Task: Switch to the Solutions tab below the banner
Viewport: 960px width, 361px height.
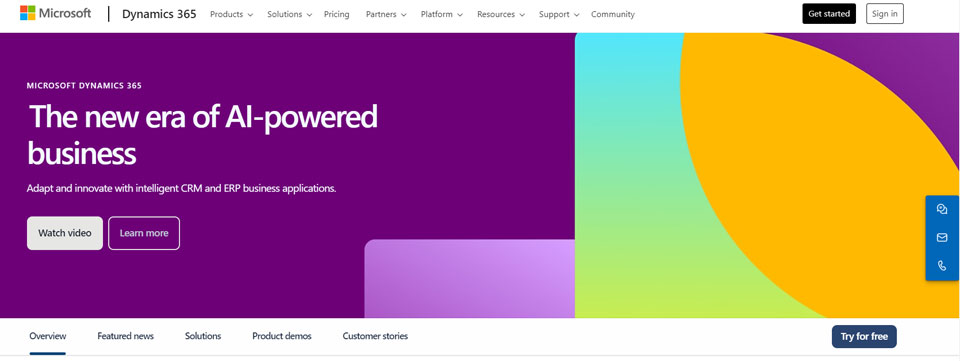Action: (x=203, y=336)
